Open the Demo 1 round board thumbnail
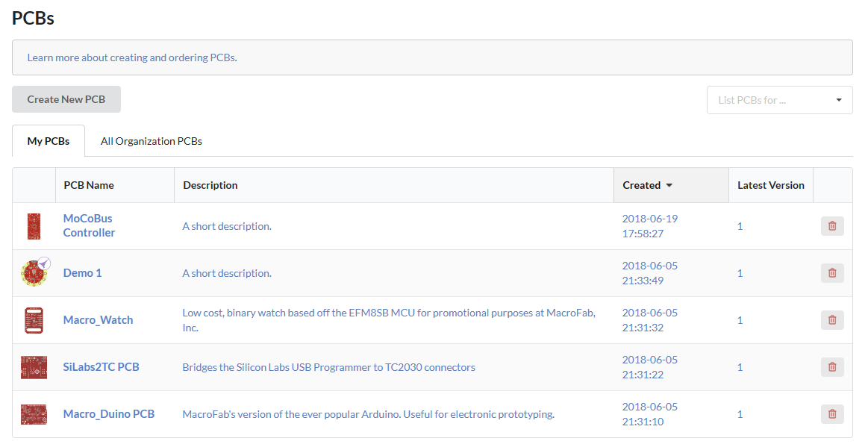This screenshot has width=868, height=447. [34, 273]
